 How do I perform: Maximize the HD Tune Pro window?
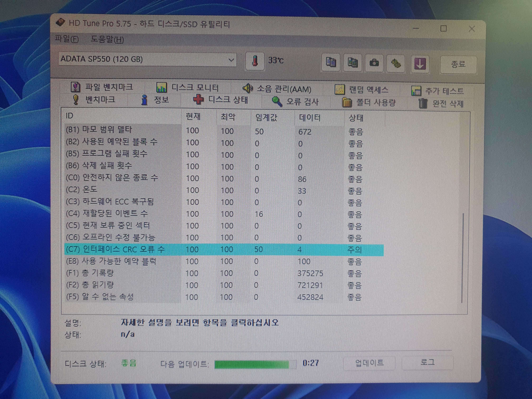[x=443, y=28]
